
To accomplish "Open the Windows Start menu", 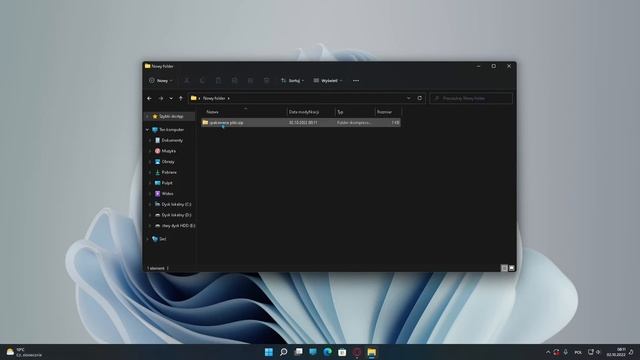I will coord(269,352).
